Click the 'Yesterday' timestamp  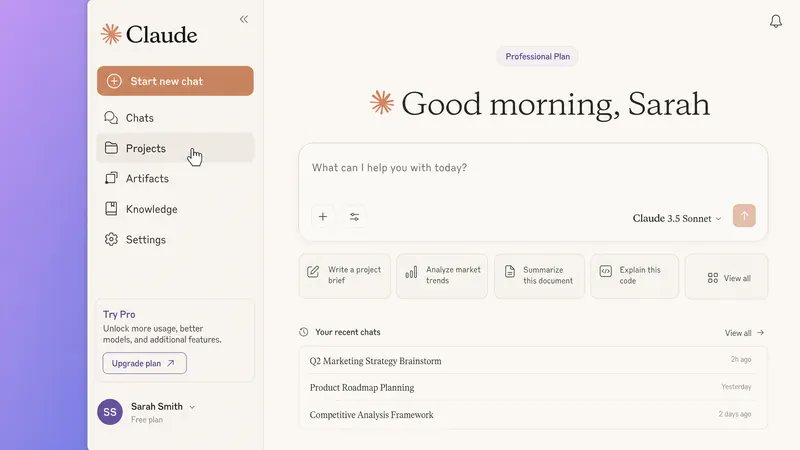click(736, 387)
